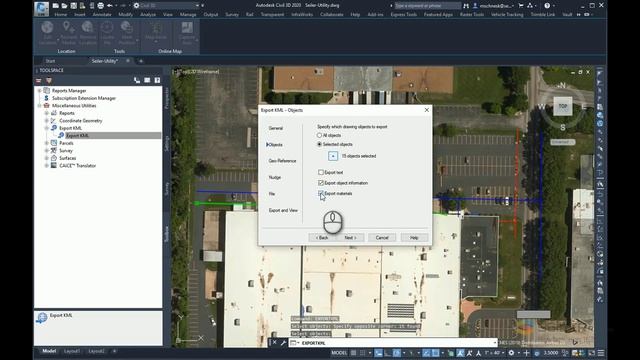Open the Home ribbon tab
This screenshot has height=360, width=640.
pos(61,14)
